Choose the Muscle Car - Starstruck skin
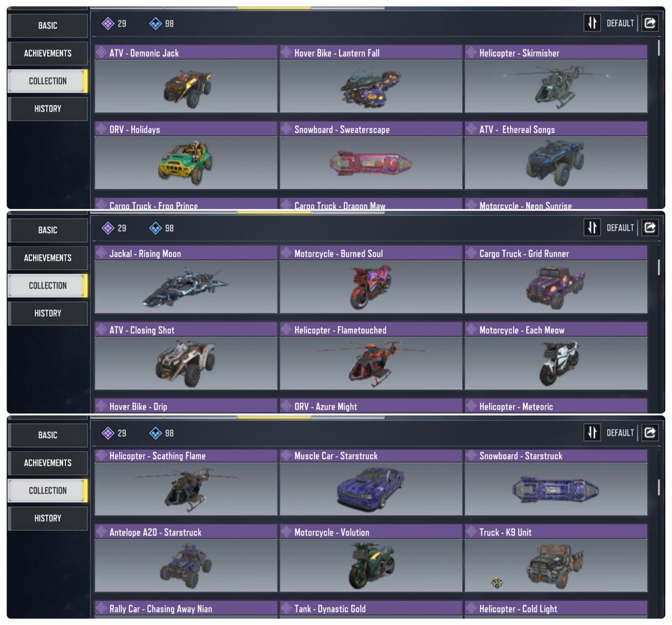Screen dimensions: 672x625 pos(371,482)
